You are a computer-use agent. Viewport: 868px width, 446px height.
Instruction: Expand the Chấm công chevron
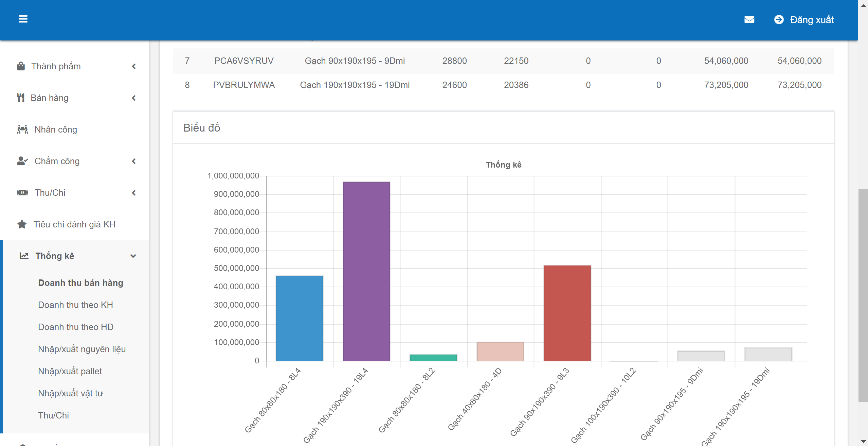[x=134, y=161]
